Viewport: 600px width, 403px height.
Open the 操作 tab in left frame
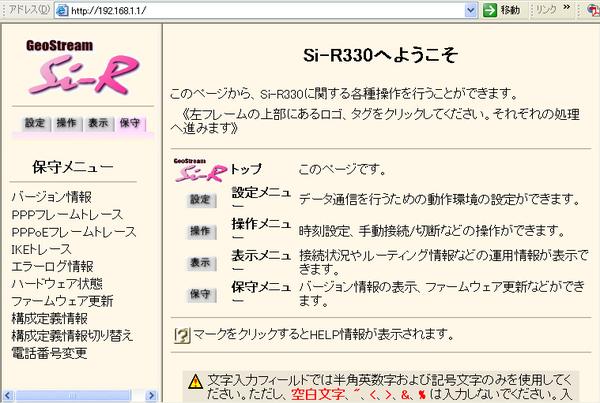(x=67, y=123)
